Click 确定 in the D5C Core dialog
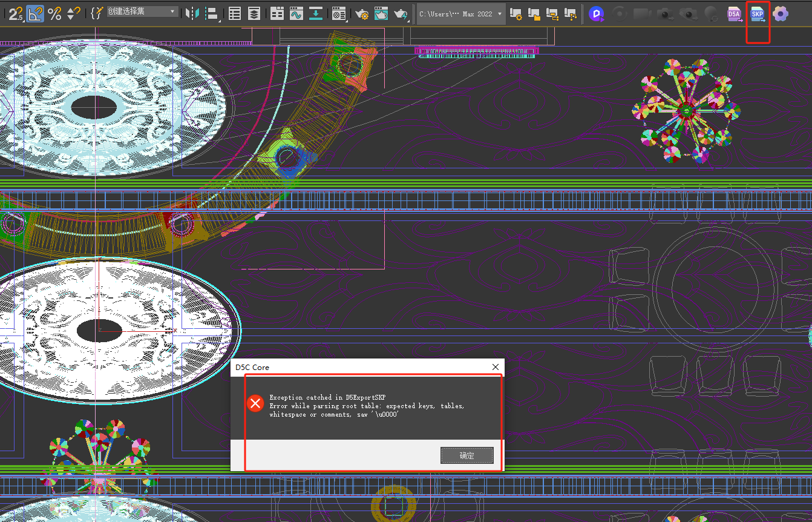 click(x=467, y=455)
